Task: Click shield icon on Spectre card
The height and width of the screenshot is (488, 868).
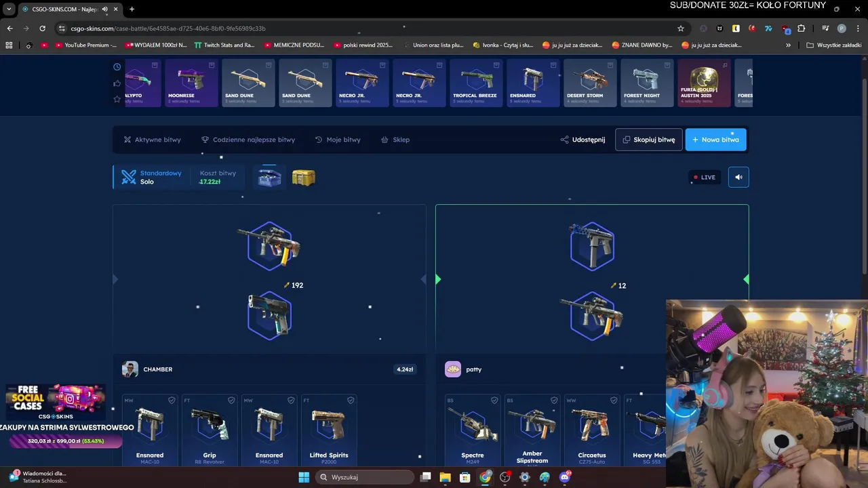Action: coord(494,401)
